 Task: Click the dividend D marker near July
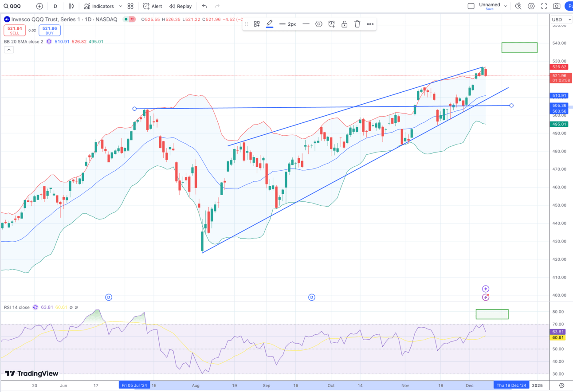[109, 297]
